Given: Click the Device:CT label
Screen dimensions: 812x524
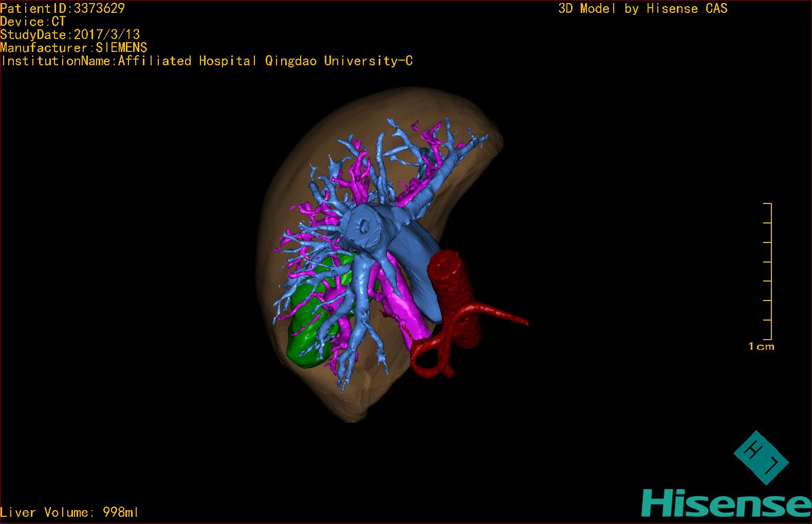Looking at the screenshot, I should tap(33, 22).
